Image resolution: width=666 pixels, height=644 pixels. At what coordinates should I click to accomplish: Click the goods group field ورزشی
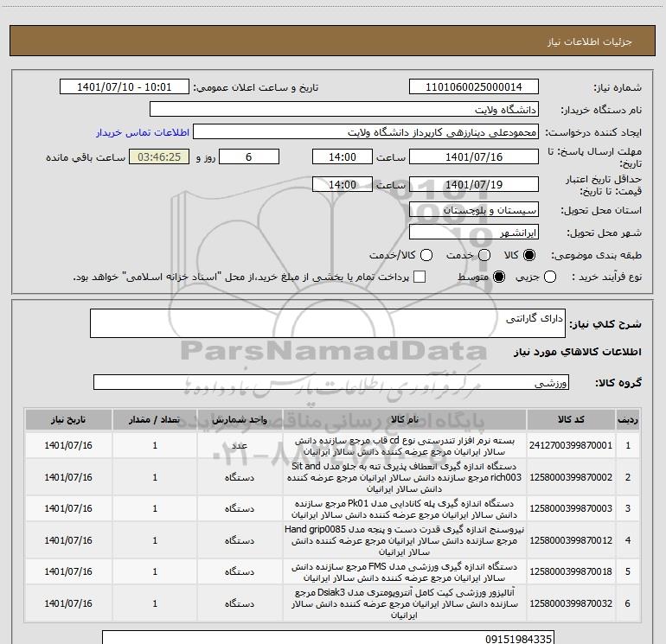click(x=331, y=382)
